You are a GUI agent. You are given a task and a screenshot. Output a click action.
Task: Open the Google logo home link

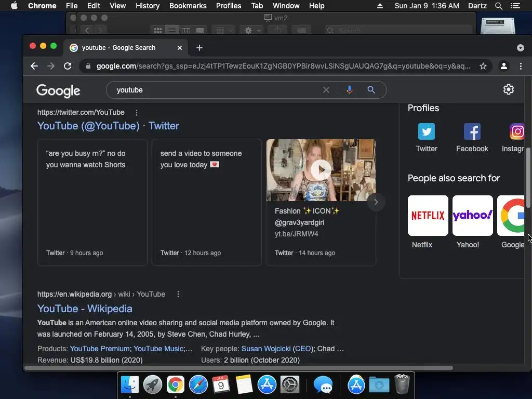(x=58, y=90)
